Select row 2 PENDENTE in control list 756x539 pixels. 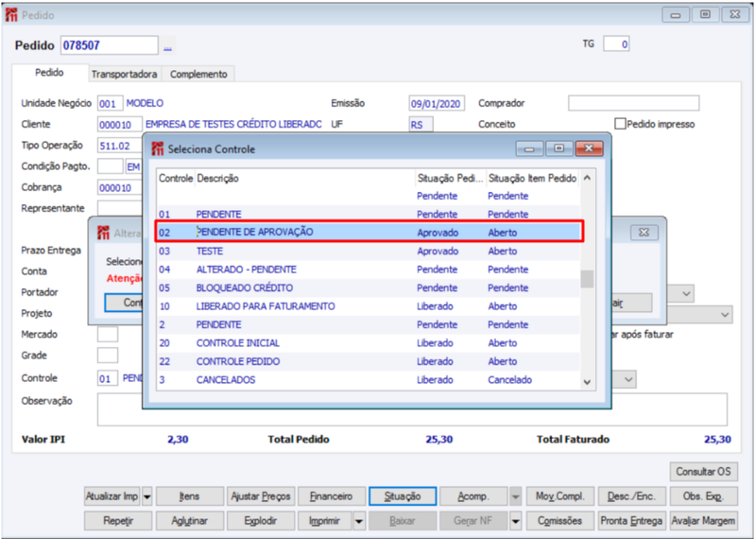(x=369, y=324)
